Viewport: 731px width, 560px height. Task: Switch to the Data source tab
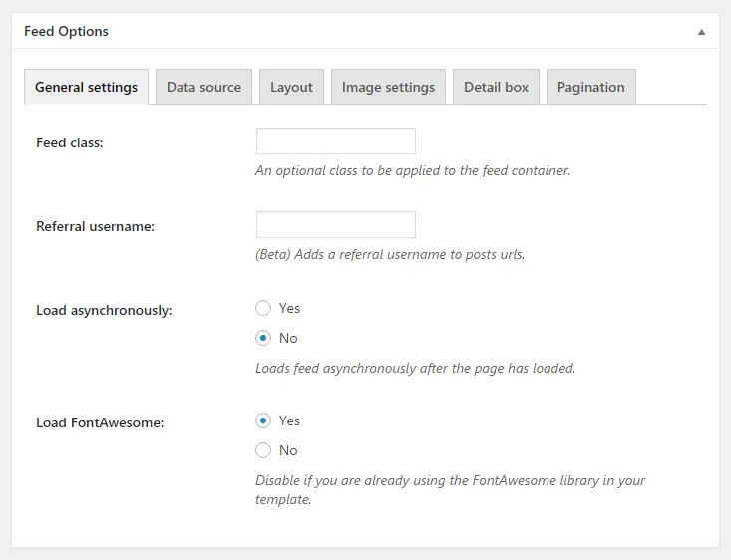click(x=203, y=87)
